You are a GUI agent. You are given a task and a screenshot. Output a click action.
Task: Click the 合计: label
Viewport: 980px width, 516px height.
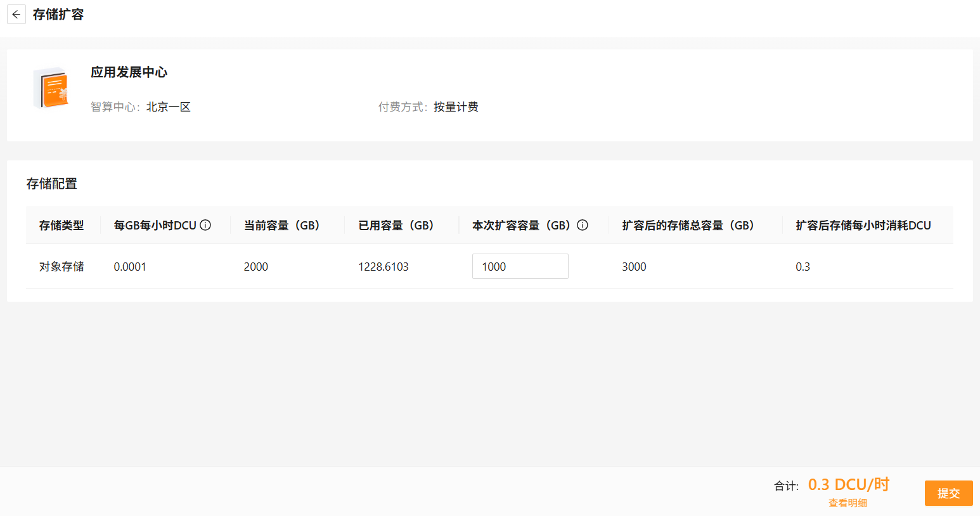click(786, 486)
